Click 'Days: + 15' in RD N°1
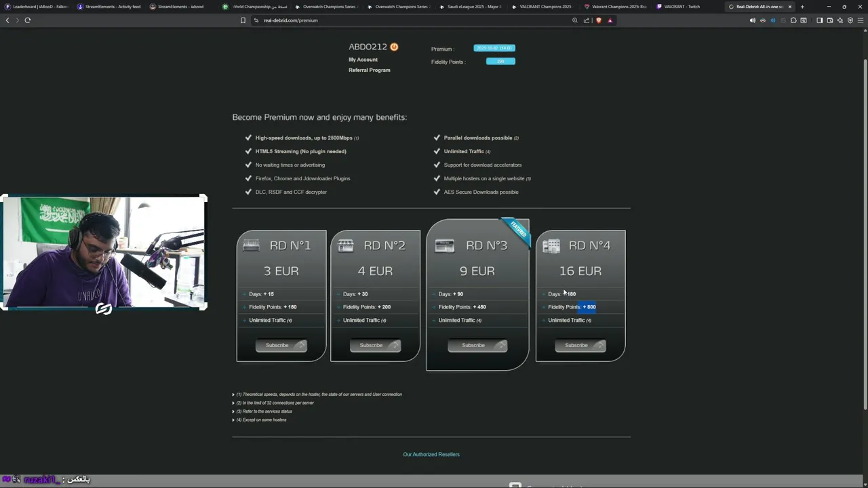 [x=261, y=294]
